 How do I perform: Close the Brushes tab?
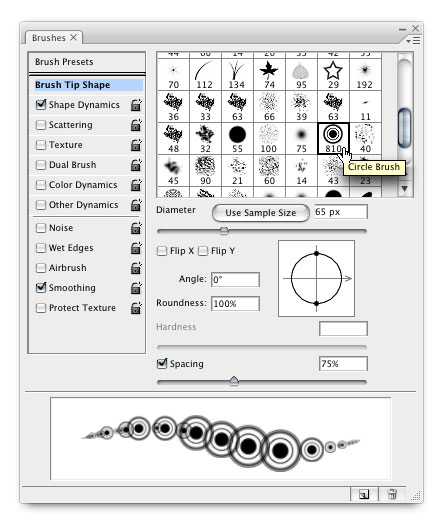click(74, 38)
